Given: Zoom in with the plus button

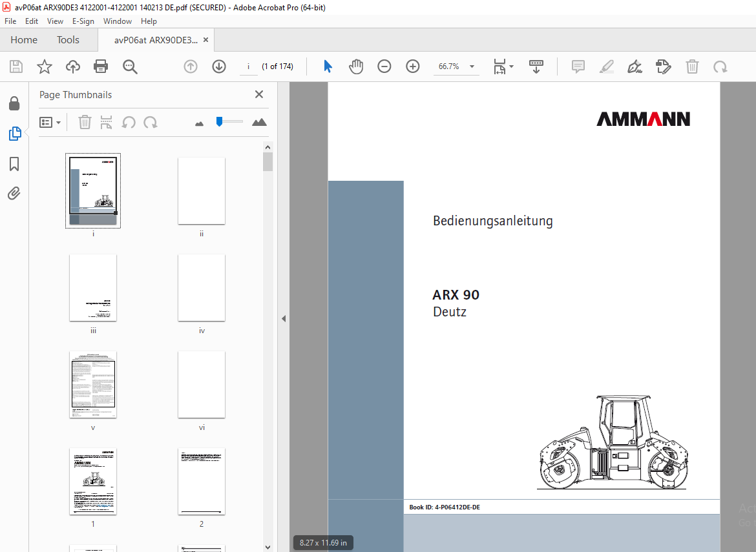Looking at the screenshot, I should 413,66.
